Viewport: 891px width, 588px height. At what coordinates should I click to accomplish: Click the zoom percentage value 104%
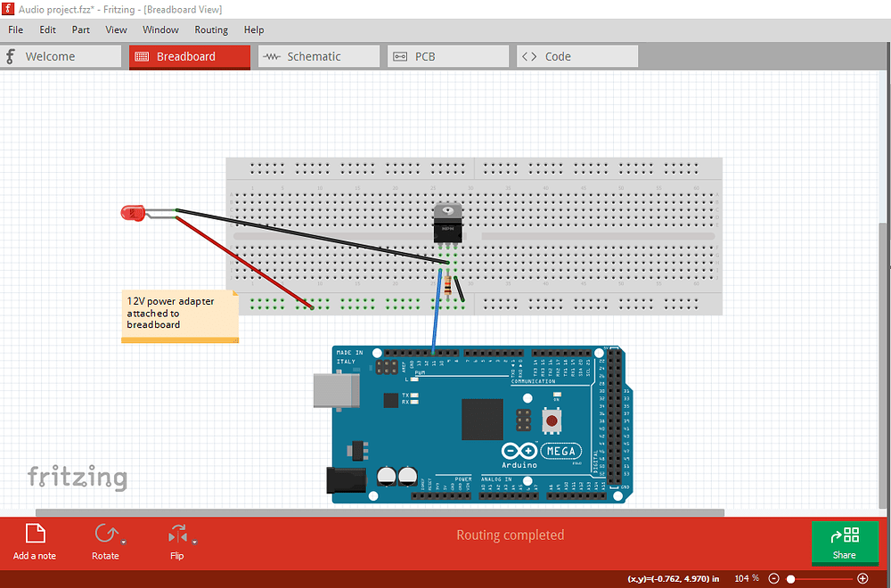[746, 578]
